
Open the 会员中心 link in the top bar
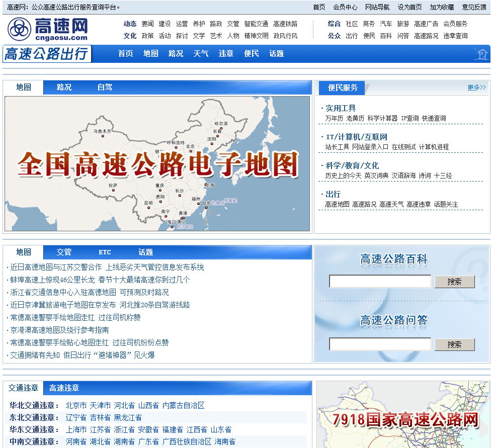pyautogui.click(x=345, y=7)
